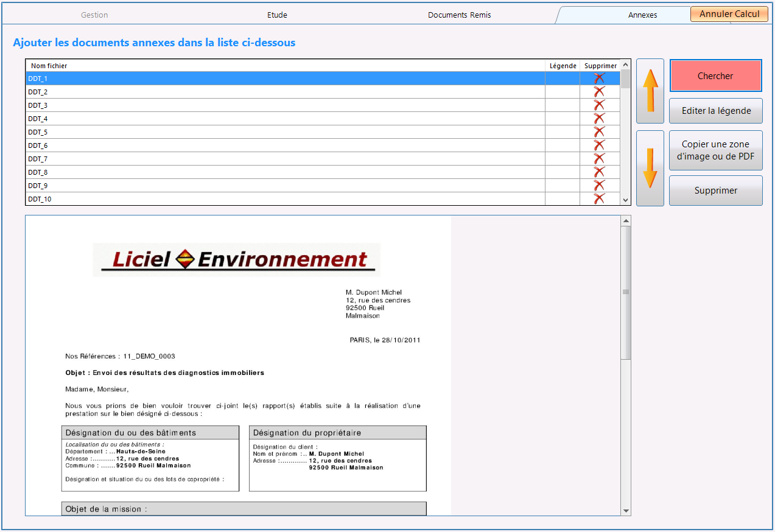The height and width of the screenshot is (532, 775).
Task: Move the selected file up with the orange up arrow
Action: 650,91
